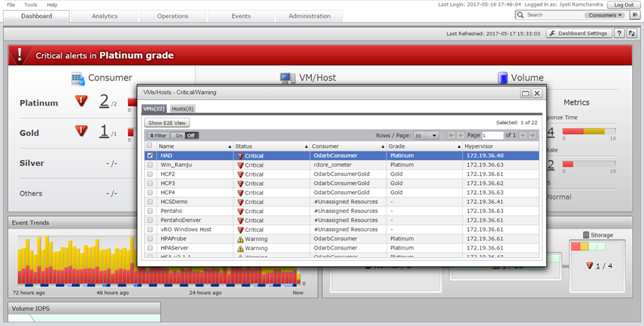This screenshot has width=644, height=326.
Task: Maximize the VMs/Hosts Critical/Warning dialog
Action: [525, 93]
